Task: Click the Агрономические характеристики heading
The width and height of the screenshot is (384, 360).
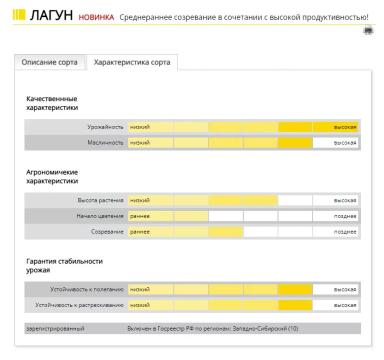Action: pyautogui.click(x=52, y=177)
